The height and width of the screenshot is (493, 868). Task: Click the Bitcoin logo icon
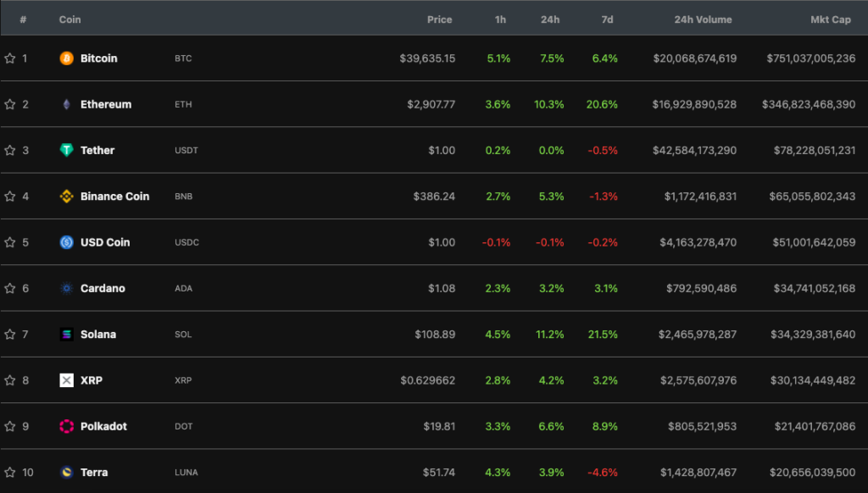(x=66, y=58)
